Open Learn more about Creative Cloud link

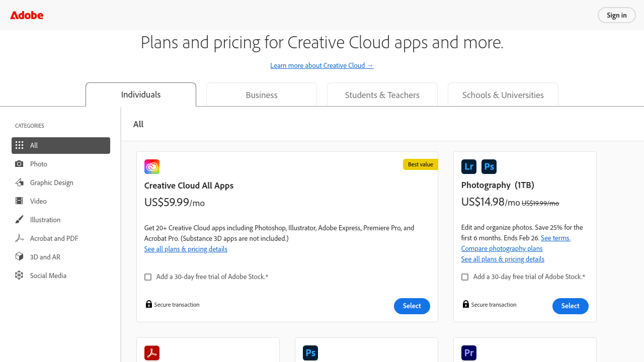point(322,65)
